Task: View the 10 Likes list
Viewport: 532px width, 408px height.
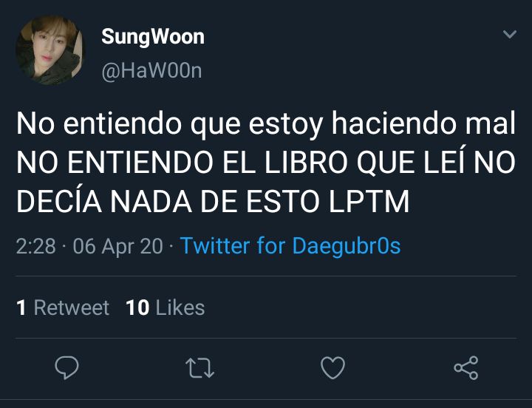Action: tap(166, 308)
